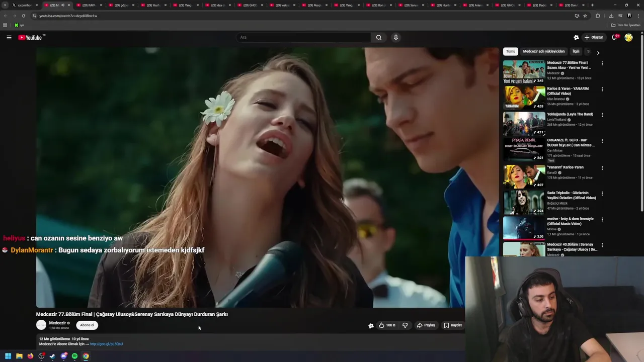Launch Firefox from the taskbar
Image resolution: width=644 pixels, height=362 pixels.
click(30, 356)
